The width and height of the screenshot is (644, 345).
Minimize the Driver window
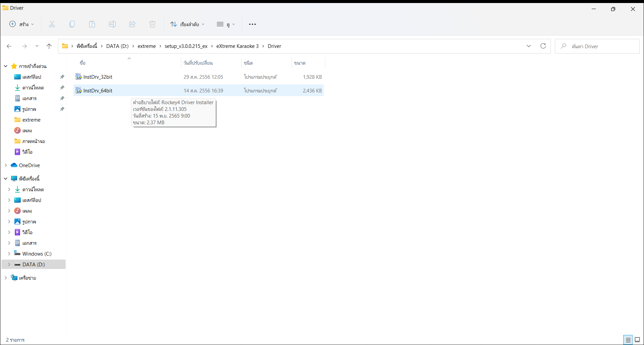pos(594,9)
